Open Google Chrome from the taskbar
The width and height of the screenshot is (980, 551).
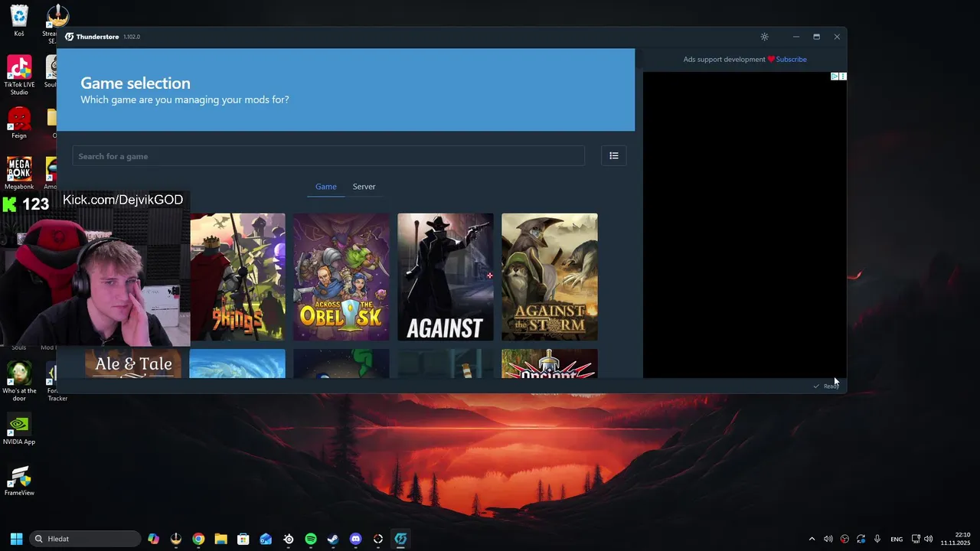198,539
